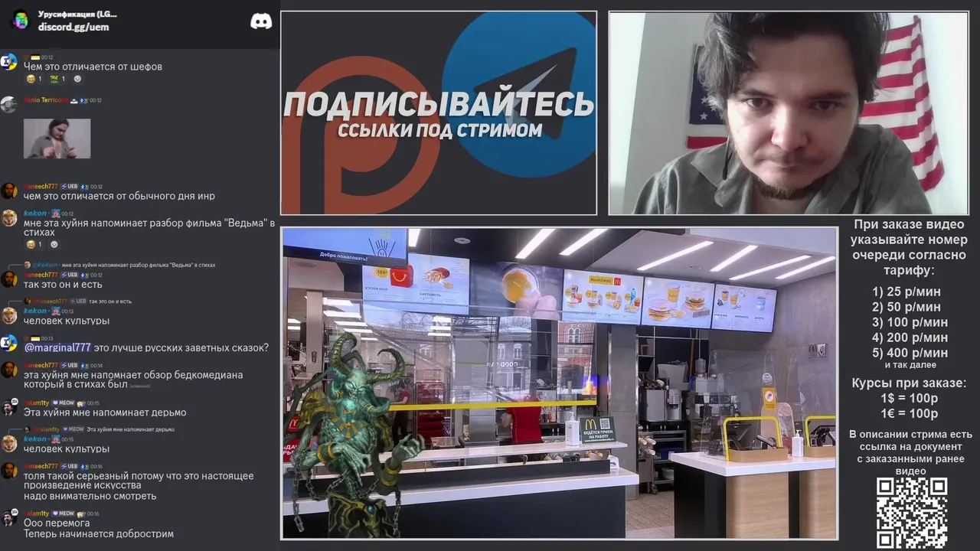Screen dimensions: 980x551
Task: Click the Discord logo above the chat
Action: point(261,21)
